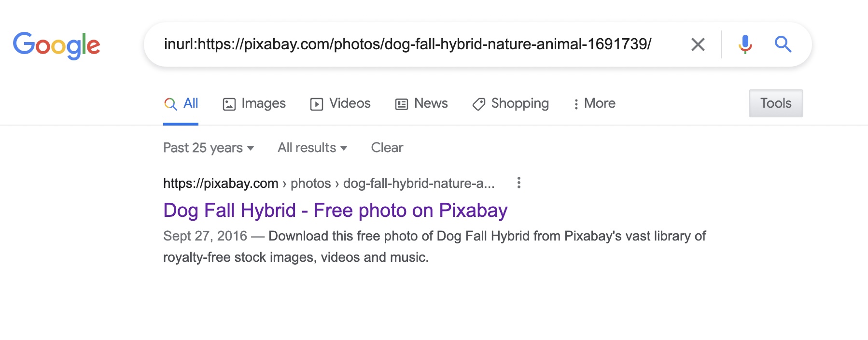Viewport: 868px width, 340px height.
Task: Click the Images tab picture icon
Action: [x=229, y=104]
